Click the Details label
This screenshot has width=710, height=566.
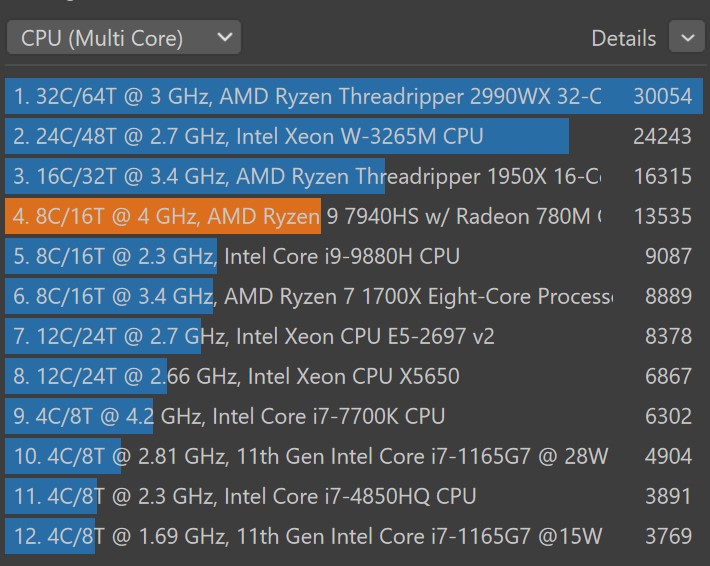pos(623,38)
